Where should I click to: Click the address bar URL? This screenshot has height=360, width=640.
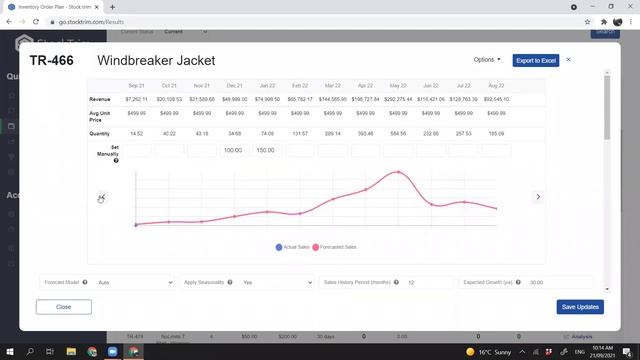click(x=91, y=22)
